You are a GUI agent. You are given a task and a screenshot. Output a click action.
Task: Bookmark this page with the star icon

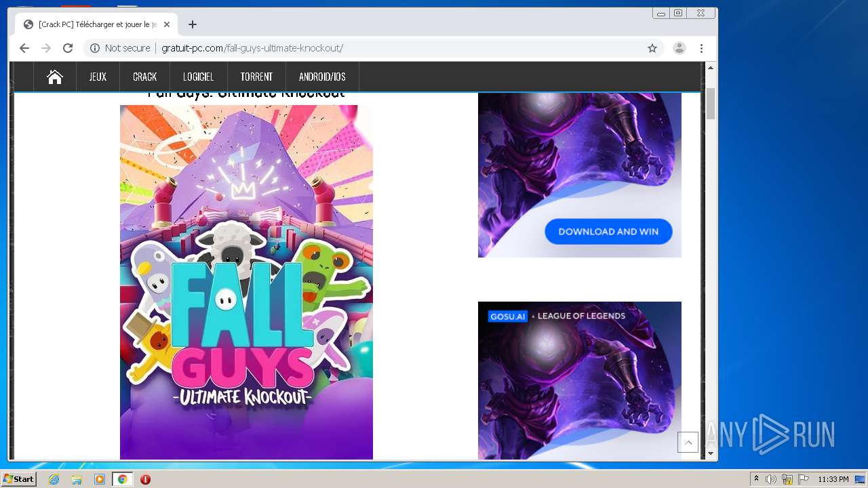[x=652, y=48]
